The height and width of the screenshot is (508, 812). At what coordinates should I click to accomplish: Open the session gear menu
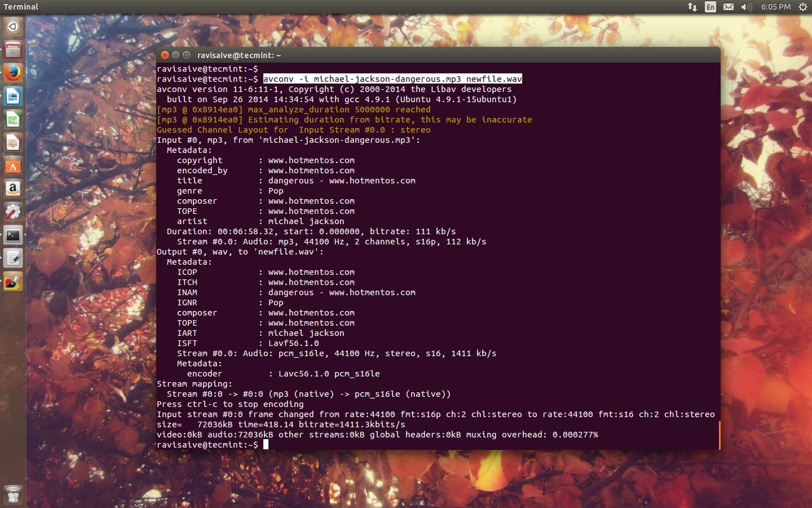click(802, 7)
